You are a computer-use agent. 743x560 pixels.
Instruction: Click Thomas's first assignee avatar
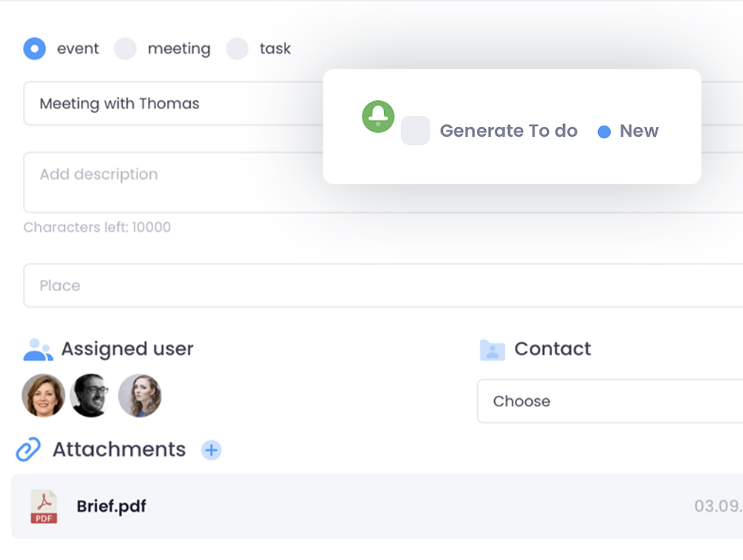(43, 395)
